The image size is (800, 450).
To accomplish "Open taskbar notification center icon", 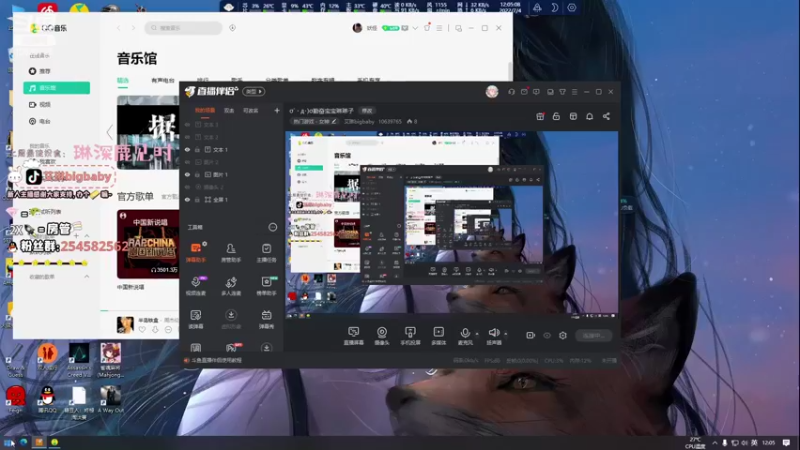I will point(786,443).
